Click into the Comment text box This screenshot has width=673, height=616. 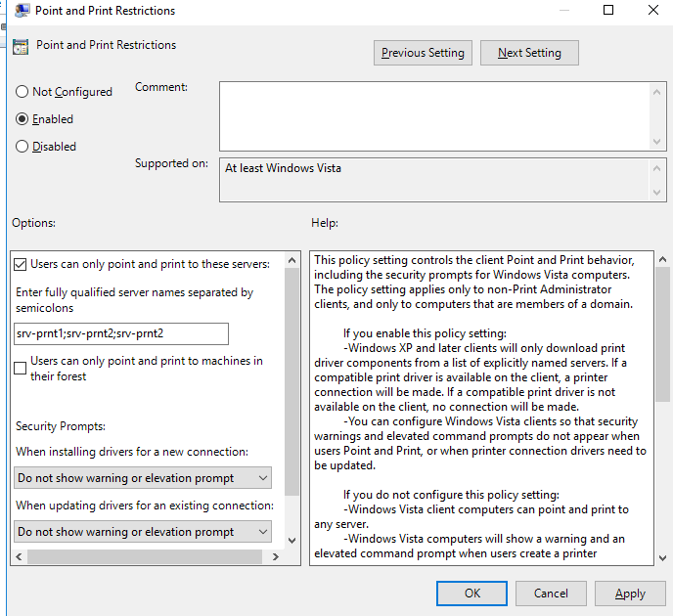point(434,116)
